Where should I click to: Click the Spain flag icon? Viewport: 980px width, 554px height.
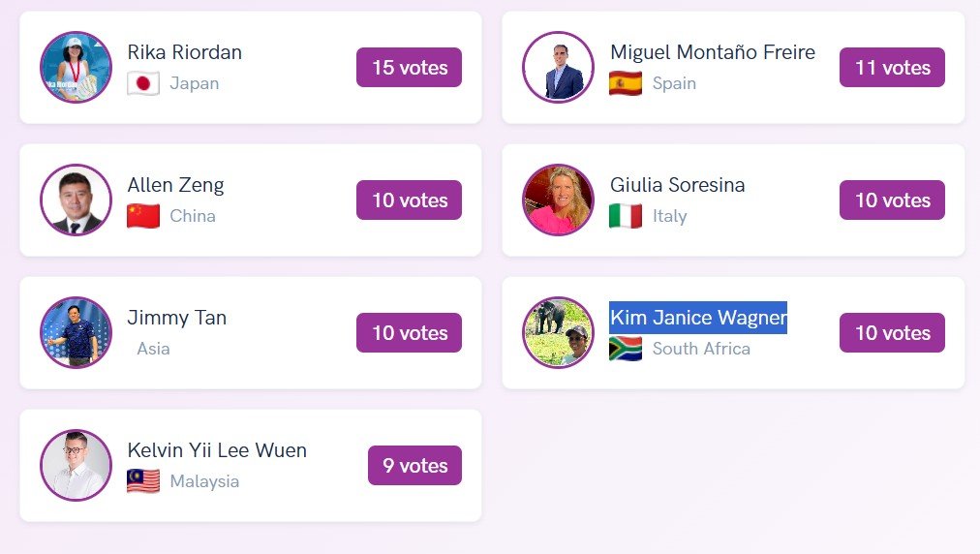[626, 83]
